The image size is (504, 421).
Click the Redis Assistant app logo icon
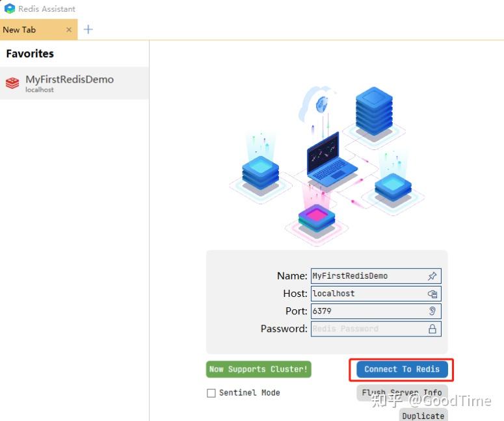pos(10,8)
